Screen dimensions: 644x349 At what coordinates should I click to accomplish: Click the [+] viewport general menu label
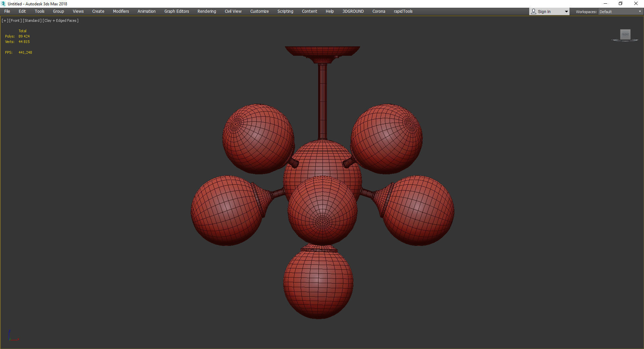pyautogui.click(x=5, y=20)
